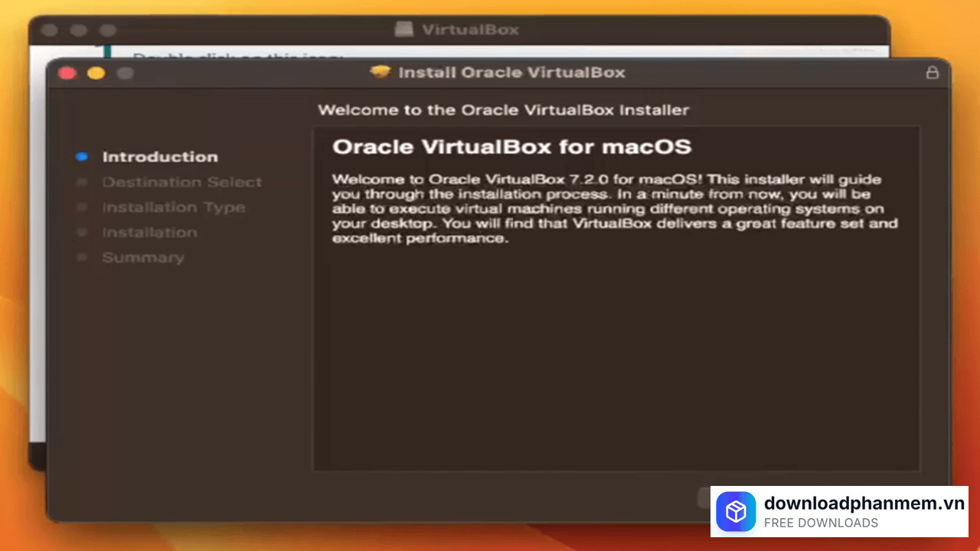The image size is (980, 551).
Task: Click the FREE DOWNLOADS label
Action: point(821,523)
